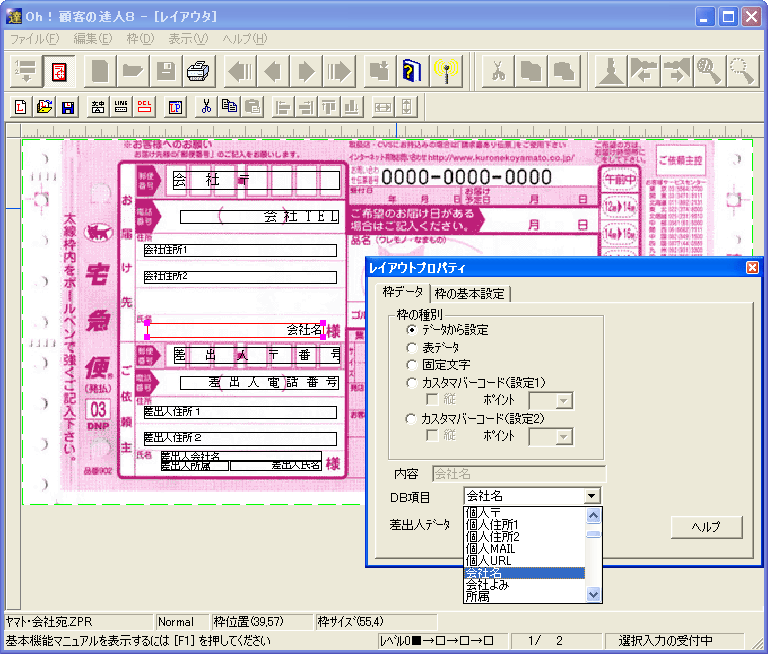This screenshot has height=654, width=768.
Task: Click dropdown list scrollbar down arrow
Action: (x=593, y=595)
